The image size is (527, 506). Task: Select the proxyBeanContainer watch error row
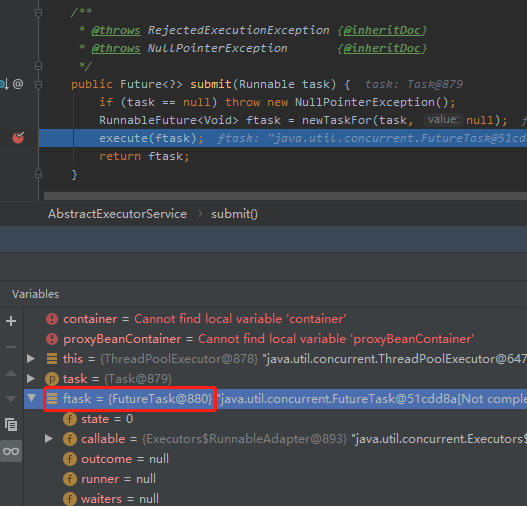pos(275,339)
